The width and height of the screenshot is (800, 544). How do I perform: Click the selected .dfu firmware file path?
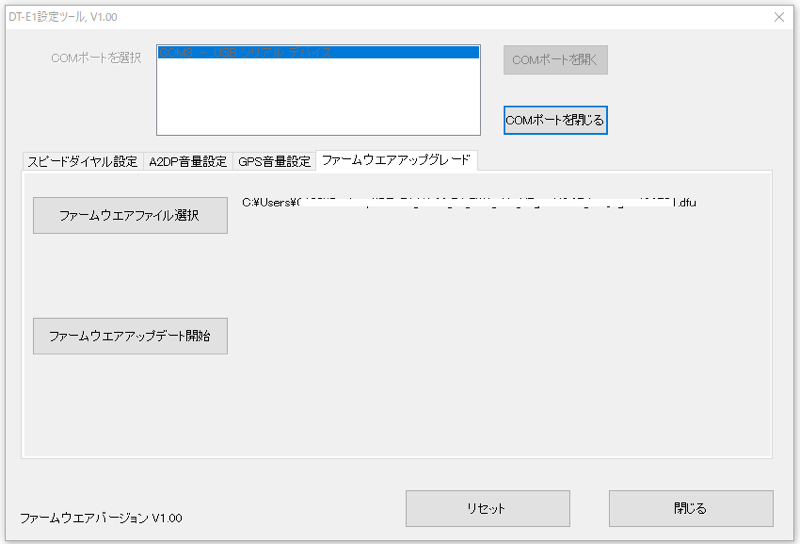coord(468,202)
